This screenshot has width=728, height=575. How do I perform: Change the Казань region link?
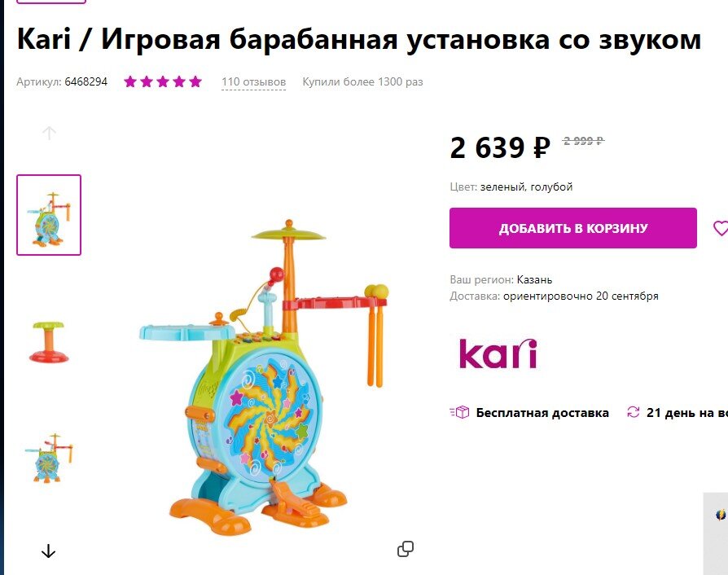coord(534,279)
